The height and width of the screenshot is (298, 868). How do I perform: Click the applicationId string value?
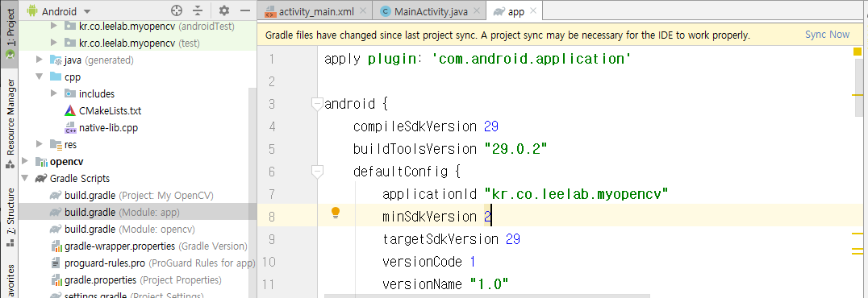[576, 194]
